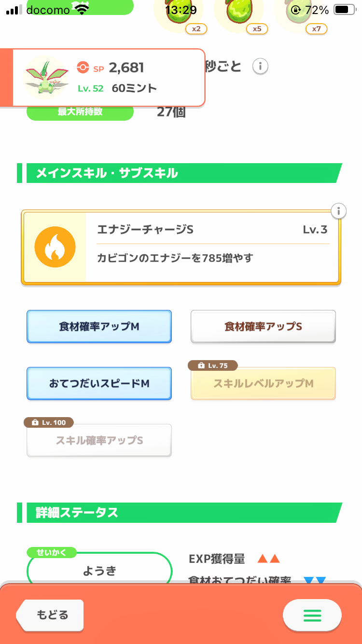Tap the Poké Ball SP icon
Screen dimensions: 362x644
pos(83,68)
